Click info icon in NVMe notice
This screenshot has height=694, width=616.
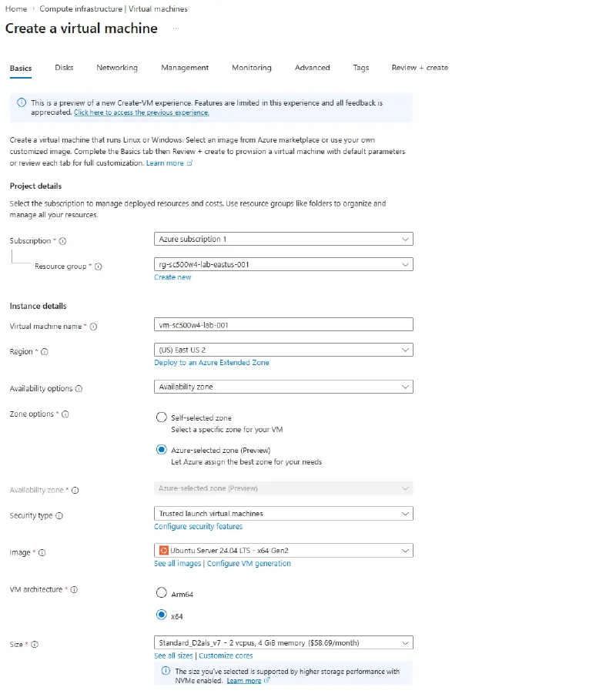tap(166, 671)
